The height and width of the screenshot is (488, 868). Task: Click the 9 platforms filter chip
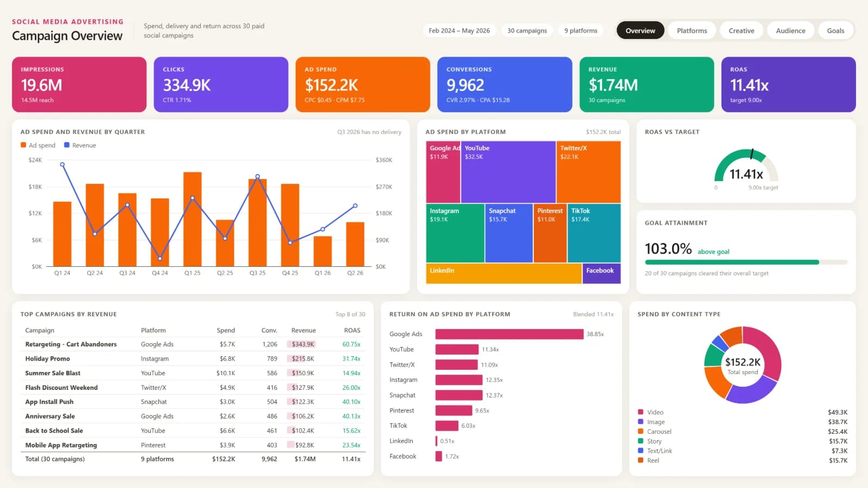(580, 30)
